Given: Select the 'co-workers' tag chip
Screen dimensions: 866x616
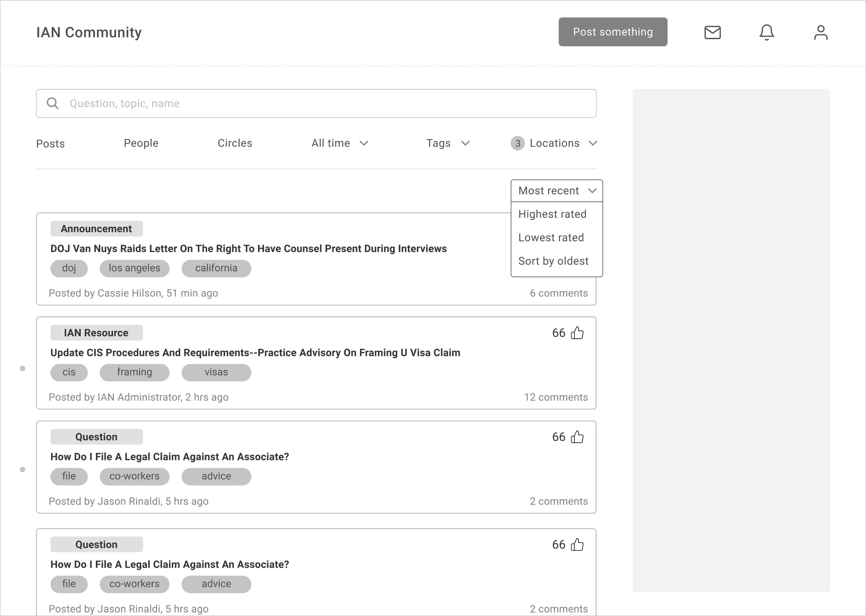Looking at the screenshot, I should coord(134,476).
